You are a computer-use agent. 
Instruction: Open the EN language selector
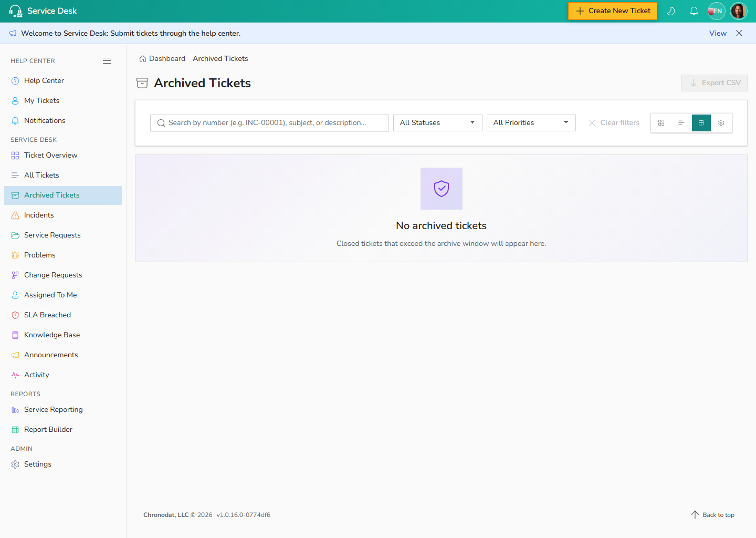click(717, 11)
